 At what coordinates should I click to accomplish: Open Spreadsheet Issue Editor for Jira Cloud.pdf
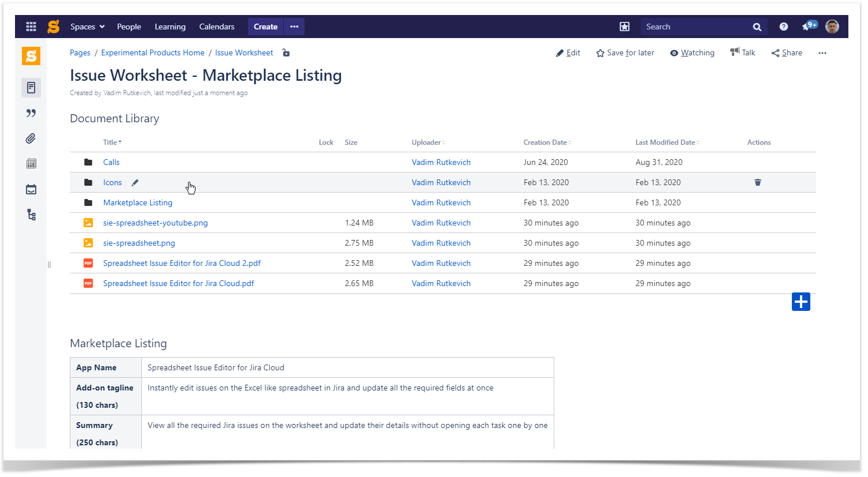click(178, 283)
